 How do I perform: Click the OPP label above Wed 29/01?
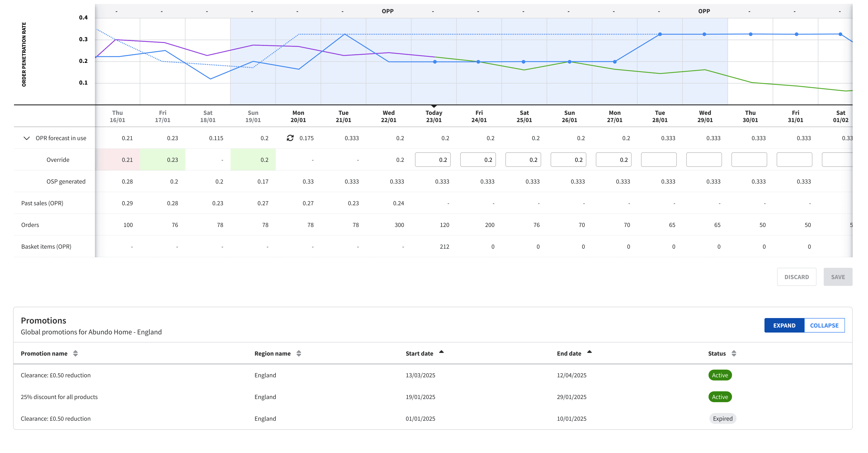coord(704,11)
